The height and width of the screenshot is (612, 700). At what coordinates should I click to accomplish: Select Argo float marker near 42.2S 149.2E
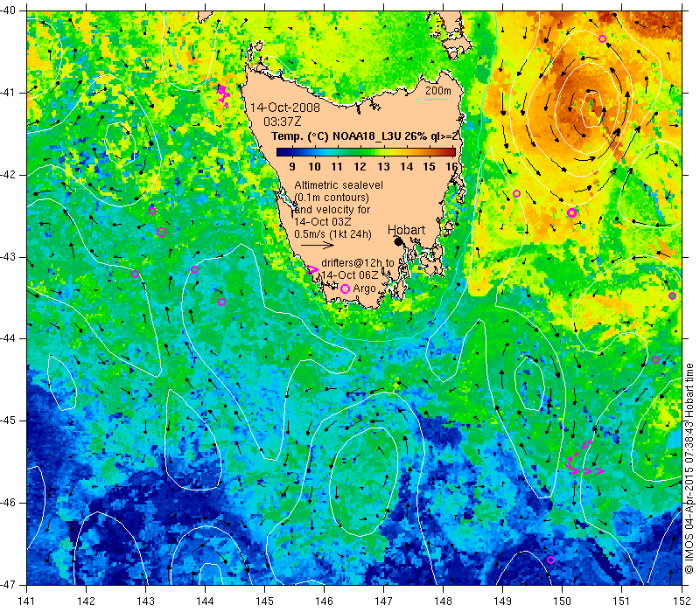point(516,193)
